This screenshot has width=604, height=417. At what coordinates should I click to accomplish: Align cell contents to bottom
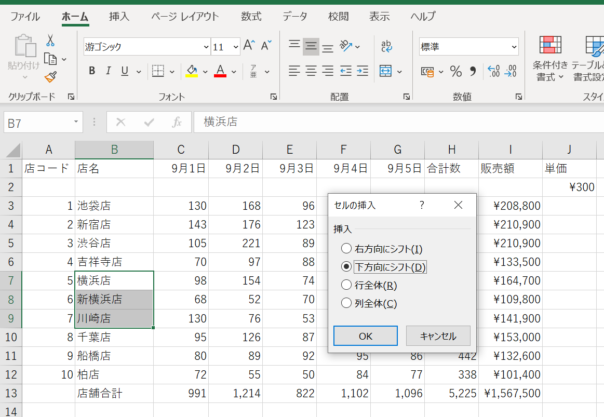328,47
